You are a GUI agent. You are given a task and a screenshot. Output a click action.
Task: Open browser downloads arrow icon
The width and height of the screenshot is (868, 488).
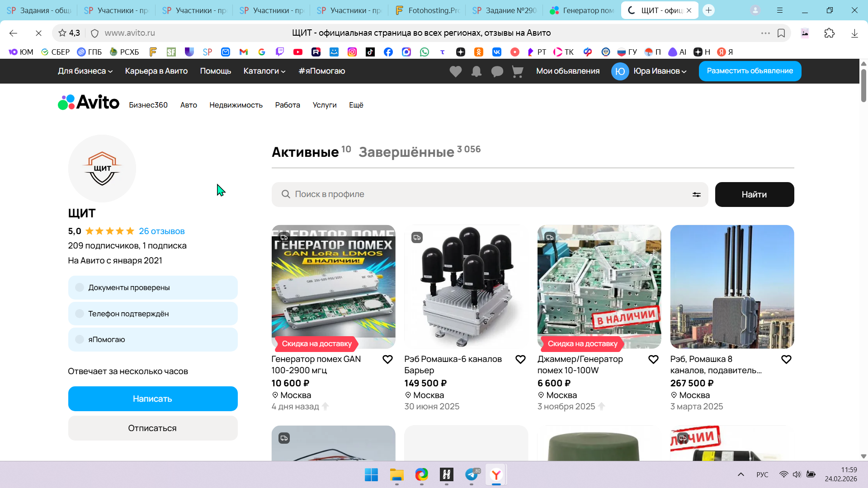coord(854,33)
